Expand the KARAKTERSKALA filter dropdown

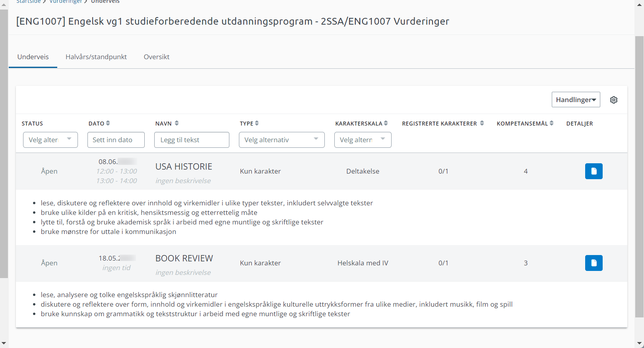[x=363, y=140]
